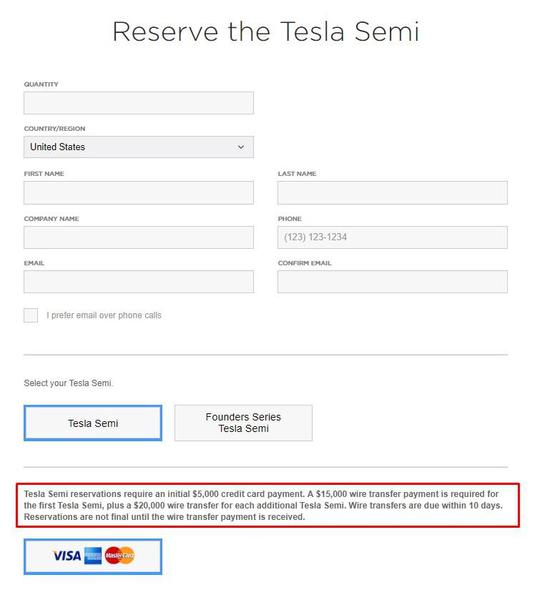Click the chevron arrow in the country selector
The width and height of the screenshot is (550, 590).
pos(241,147)
